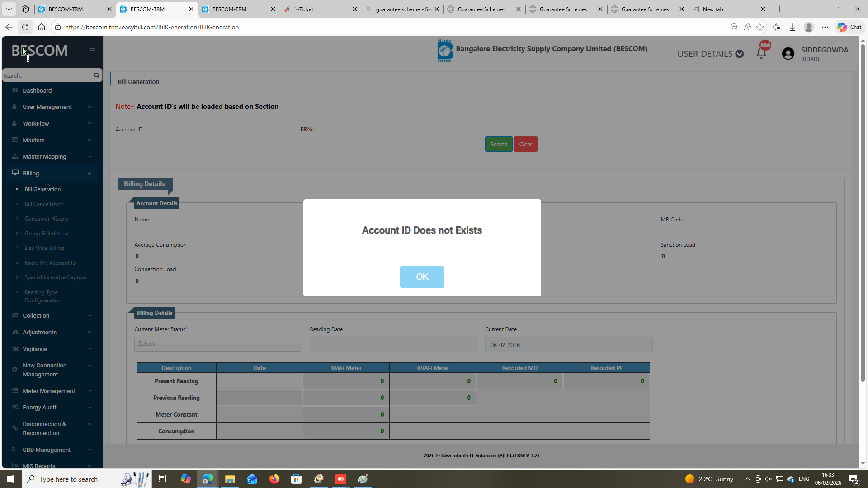Open Current Meter Status select box
The height and width of the screenshot is (488, 868).
[x=218, y=344]
